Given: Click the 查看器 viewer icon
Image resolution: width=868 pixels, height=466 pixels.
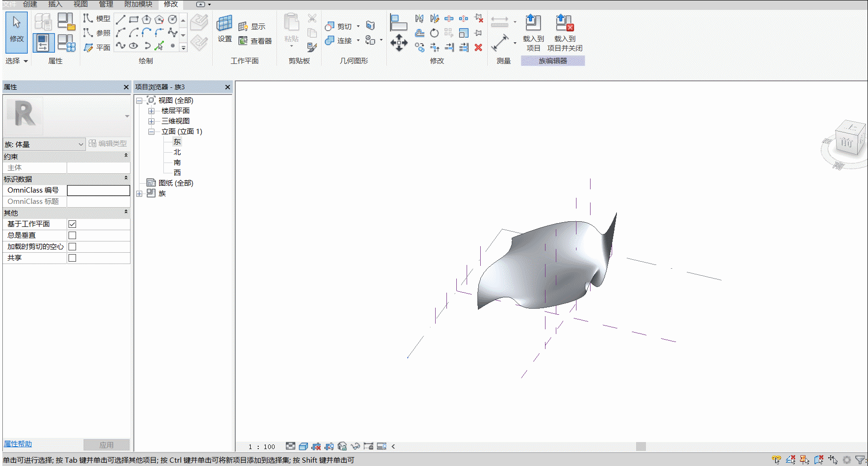Looking at the screenshot, I should click(x=243, y=41).
